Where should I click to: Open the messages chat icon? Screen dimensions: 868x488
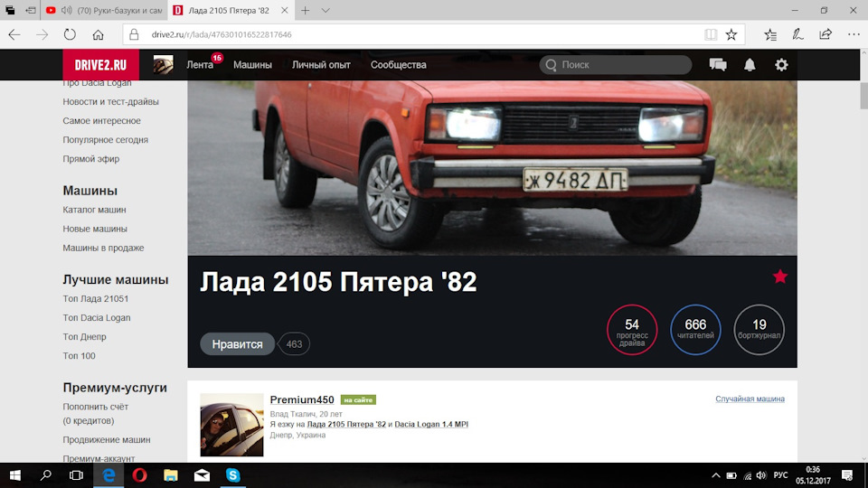[718, 65]
